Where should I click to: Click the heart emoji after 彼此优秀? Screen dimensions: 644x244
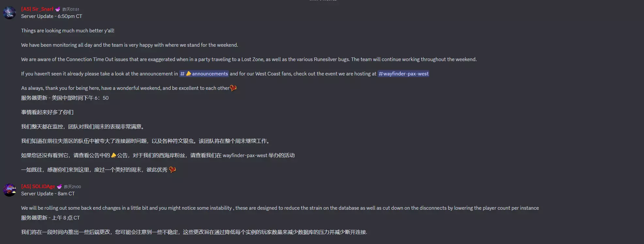[172, 170]
